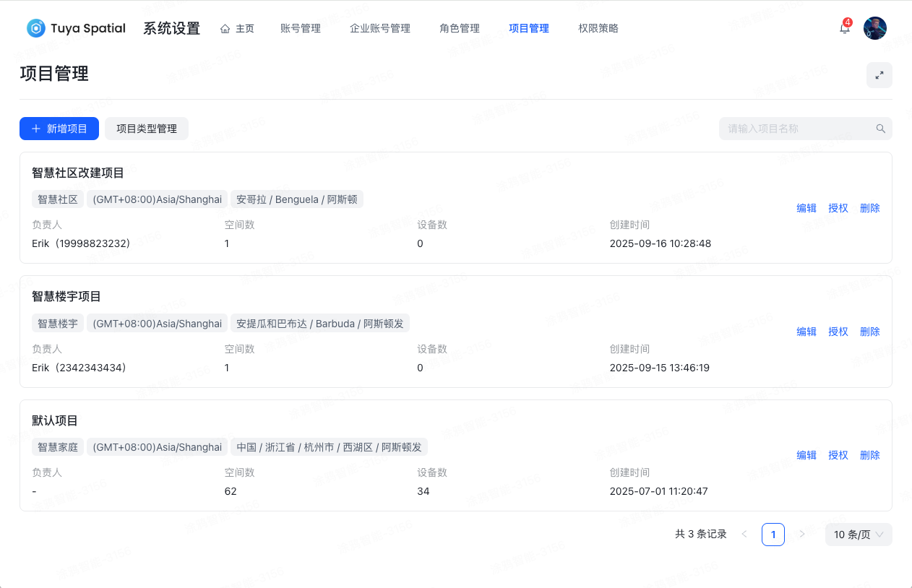Open the 10 条/页 page size dropdown
Screen dimensions: 912x588
click(859, 535)
